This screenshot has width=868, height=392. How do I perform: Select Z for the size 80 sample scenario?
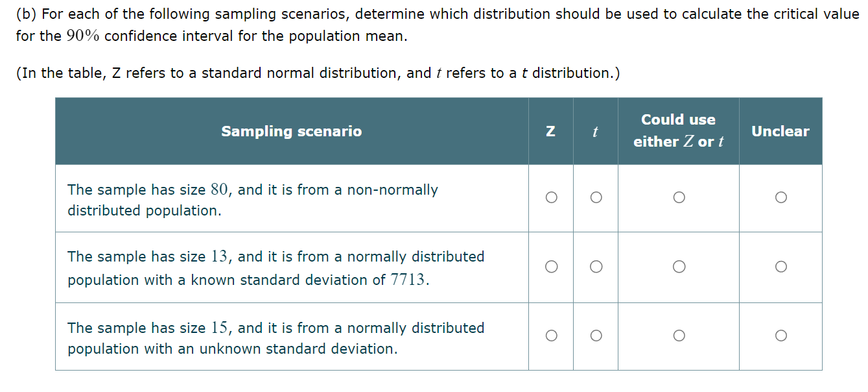(551, 197)
